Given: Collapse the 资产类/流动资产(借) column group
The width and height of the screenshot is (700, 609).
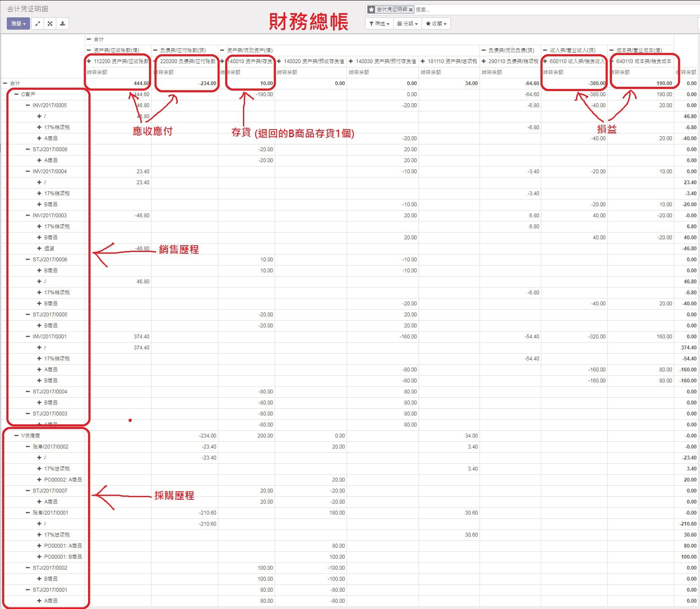Looking at the screenshot, I should [246, 50].
